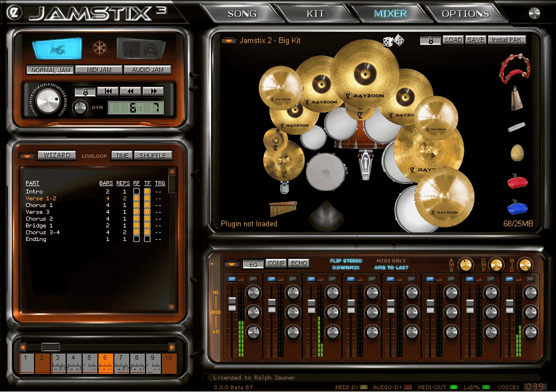
Task: Click the rewind to start transport button
Action: (x=108, y=92)
